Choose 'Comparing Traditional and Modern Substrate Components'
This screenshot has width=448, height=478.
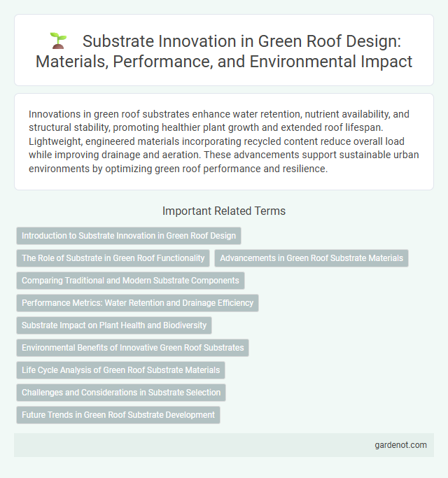pyautogui.click(x=130, y=281)
